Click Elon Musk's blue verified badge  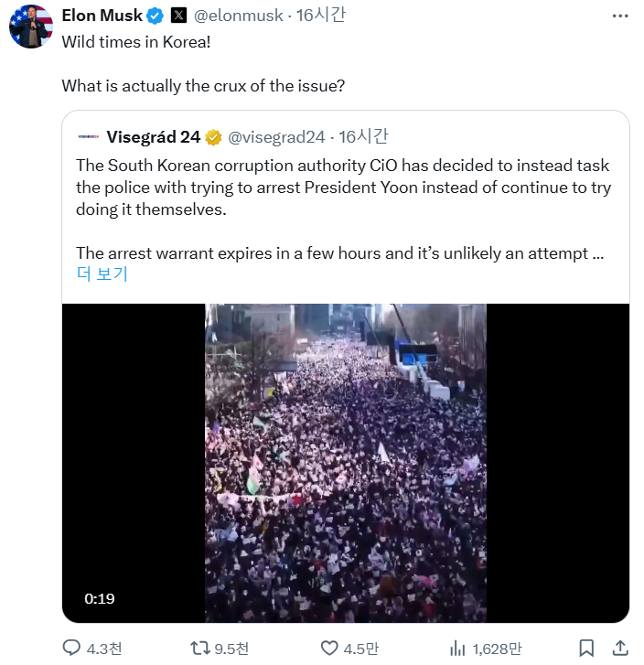tap(156, 15)
